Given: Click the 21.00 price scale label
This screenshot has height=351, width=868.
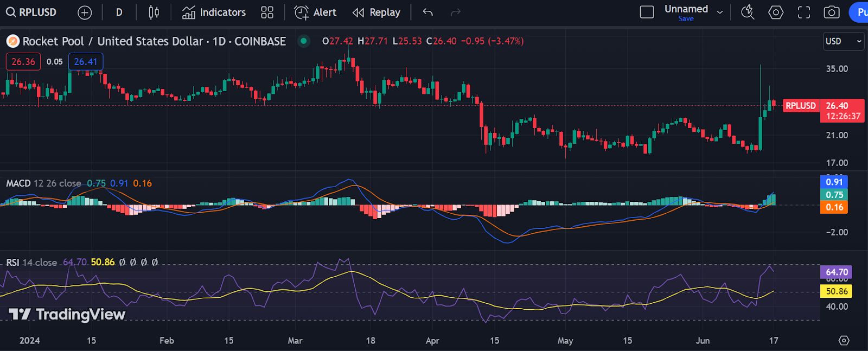Looking at the screenshot, I should pyautogui.click(x=837, y=135).
